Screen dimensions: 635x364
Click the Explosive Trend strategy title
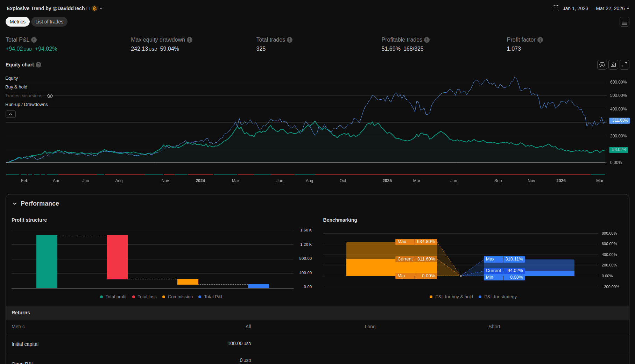click(x=45, y=8)
